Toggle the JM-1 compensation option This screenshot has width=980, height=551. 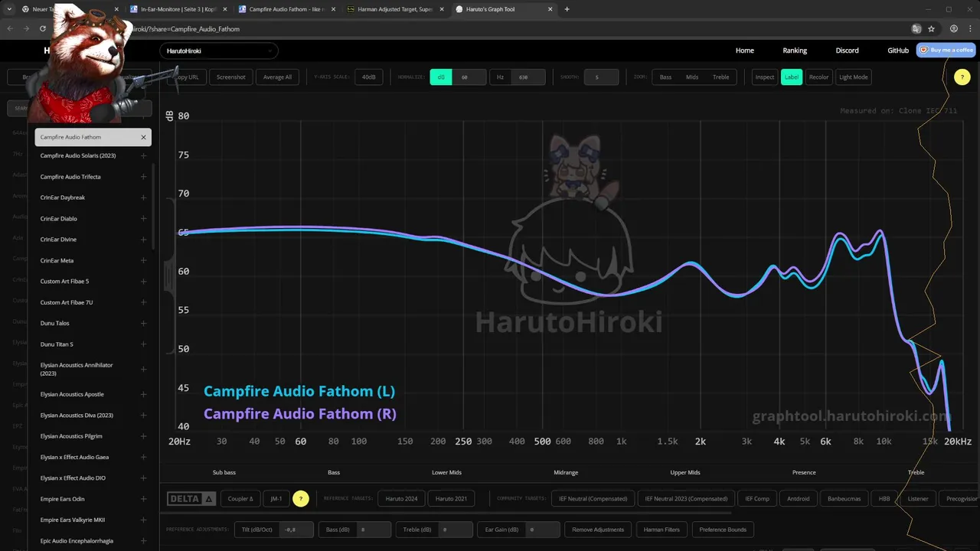[x=276, y=499]
